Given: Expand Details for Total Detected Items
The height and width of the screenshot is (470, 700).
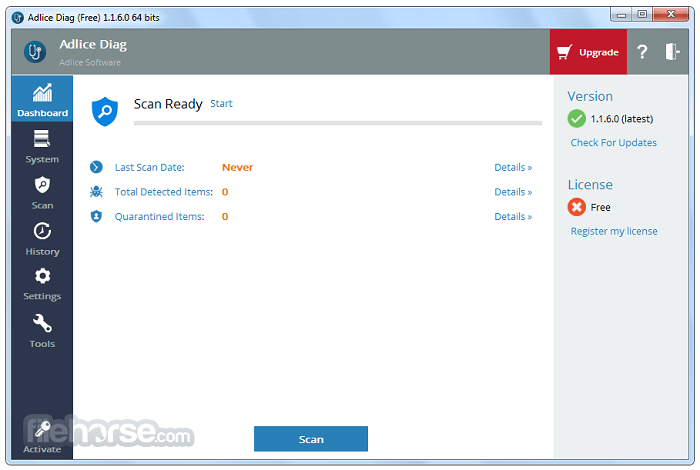Looking at the screenshot, I should (x=513, y=192).
